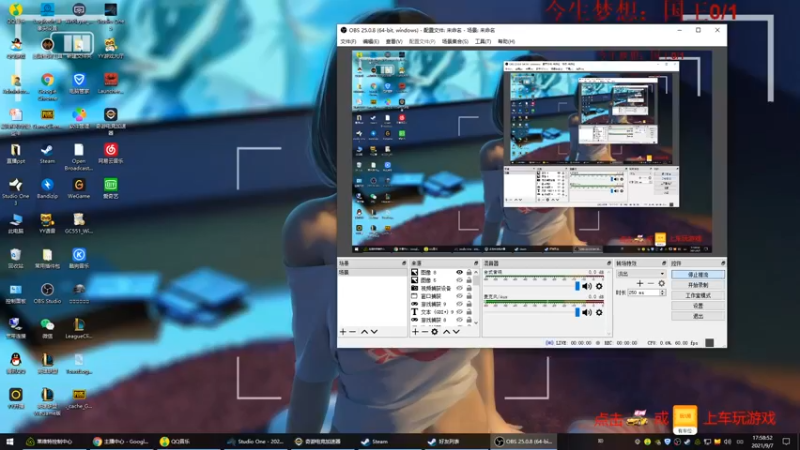Open the Bandizip desktop shortcut
The image size is (800, 450).
tap(47, 189)
